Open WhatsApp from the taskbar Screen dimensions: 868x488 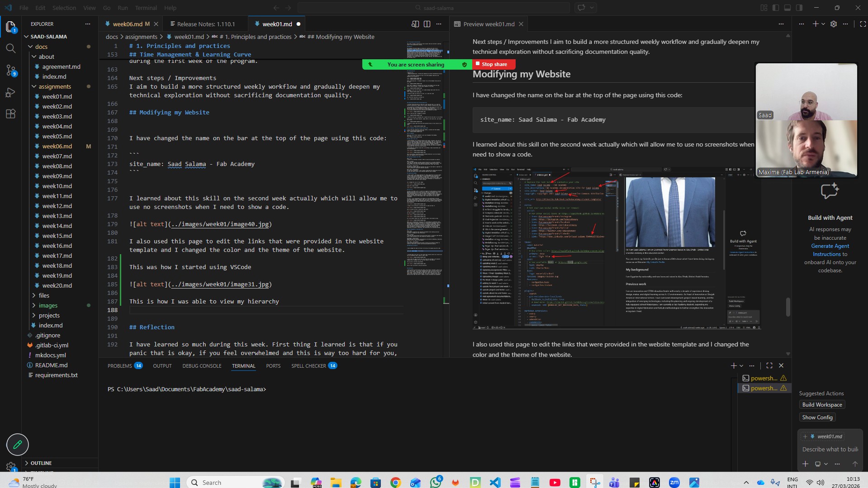436,483
